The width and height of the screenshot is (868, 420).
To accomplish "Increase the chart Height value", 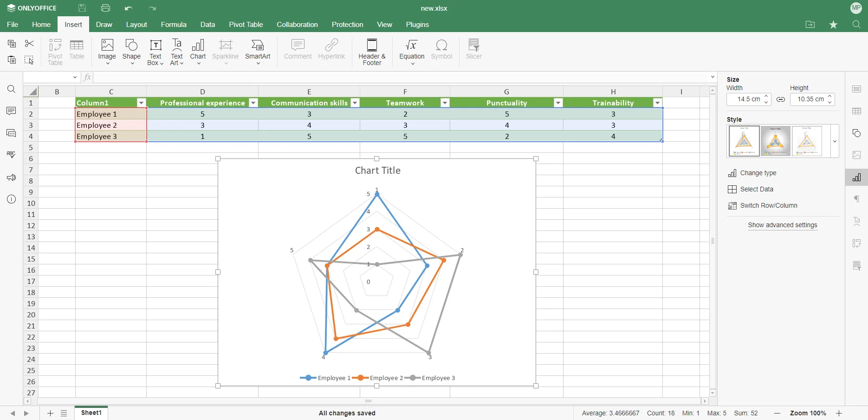I will tap(830, 97).
